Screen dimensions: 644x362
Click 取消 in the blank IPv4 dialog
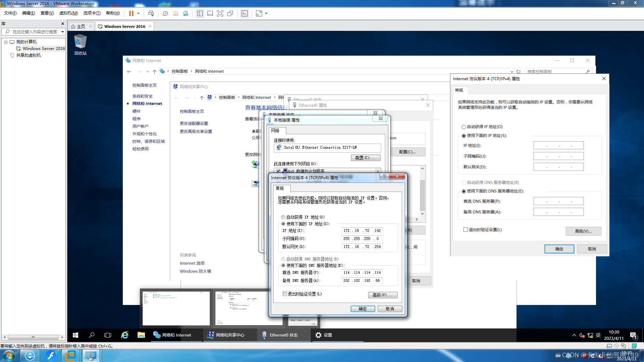click(592, 249)
